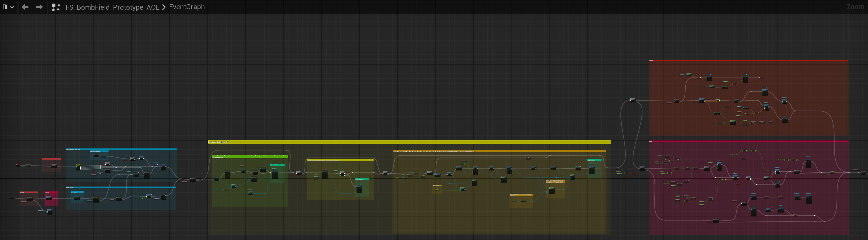Select the red comment header at top right
The image size is (868, 240).
click(x=748, y=60)
